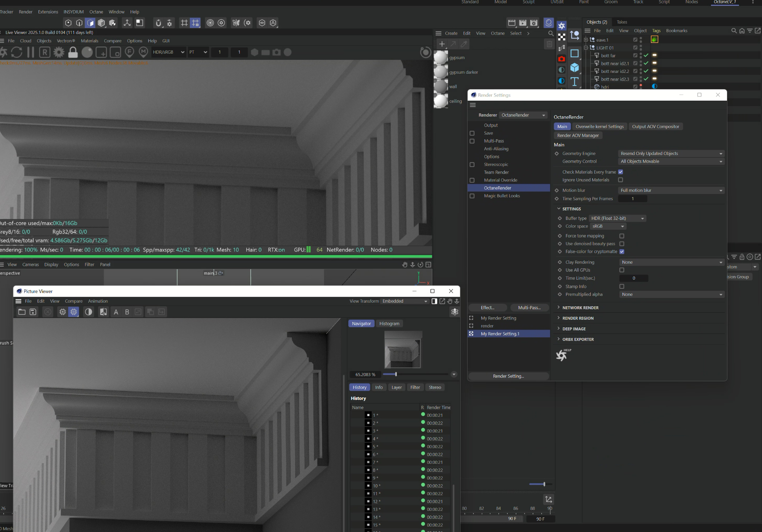Click the save icon in Picture Viewer
The width and height of the screenshot is (762, 532).
coord(33,312)
